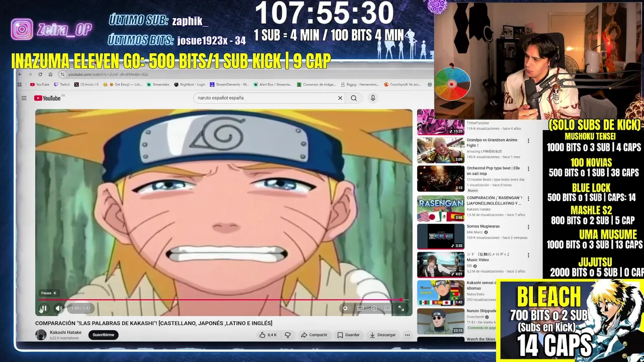Open the Kakashi Hatake channel avatar

41,335
